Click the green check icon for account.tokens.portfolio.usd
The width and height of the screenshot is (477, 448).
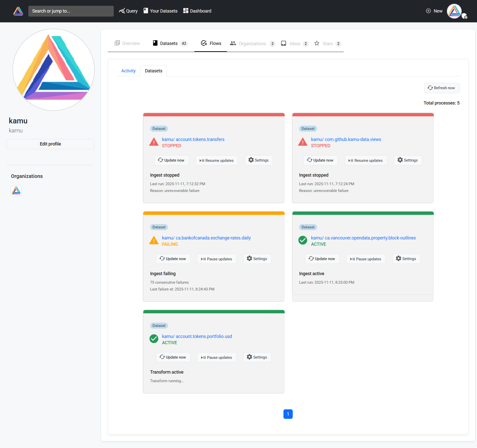pyautogui.click(x=154, y=339)
